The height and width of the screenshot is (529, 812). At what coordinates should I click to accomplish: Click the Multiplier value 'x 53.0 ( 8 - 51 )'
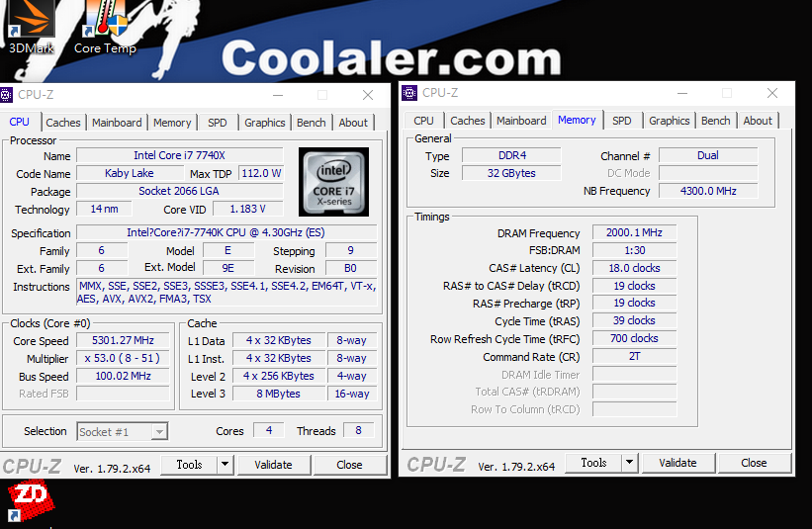(x=123, y=358)
